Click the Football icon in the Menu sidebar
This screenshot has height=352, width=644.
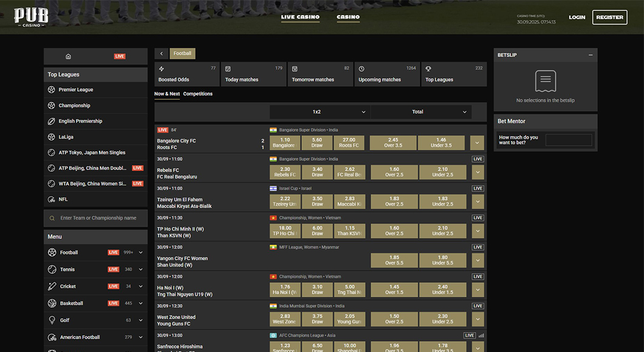[x=52, y=252]
